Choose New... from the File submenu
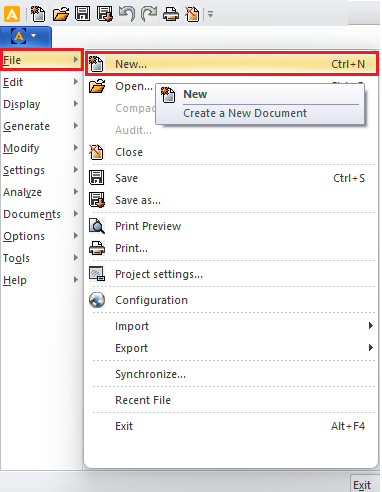This screenshot has height=492, width=382. [x=232, y=64]
